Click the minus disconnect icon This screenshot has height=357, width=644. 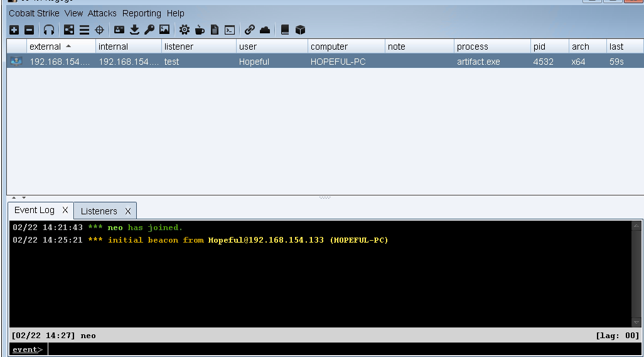click(x=29, y=30)
